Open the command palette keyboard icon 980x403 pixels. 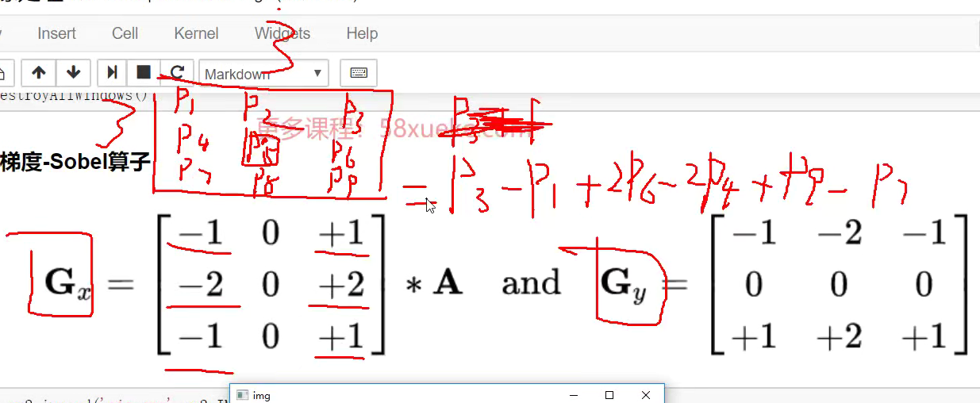[x=358, y=73]
